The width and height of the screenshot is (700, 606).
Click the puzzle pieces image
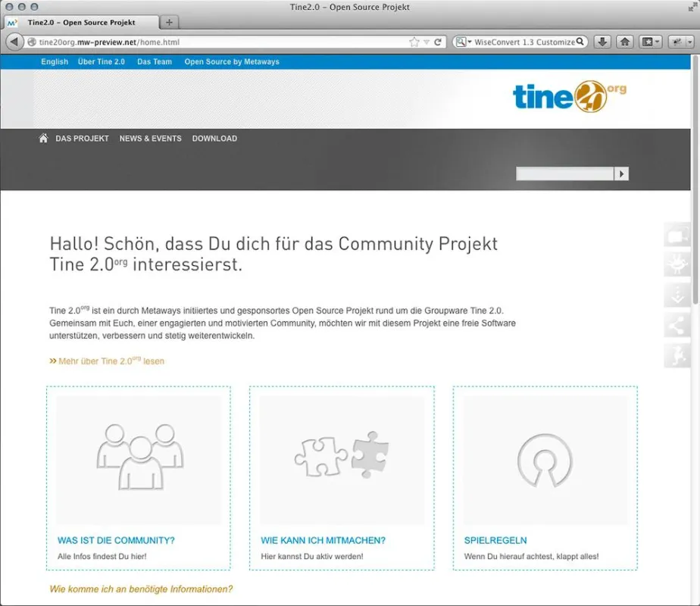342,460
